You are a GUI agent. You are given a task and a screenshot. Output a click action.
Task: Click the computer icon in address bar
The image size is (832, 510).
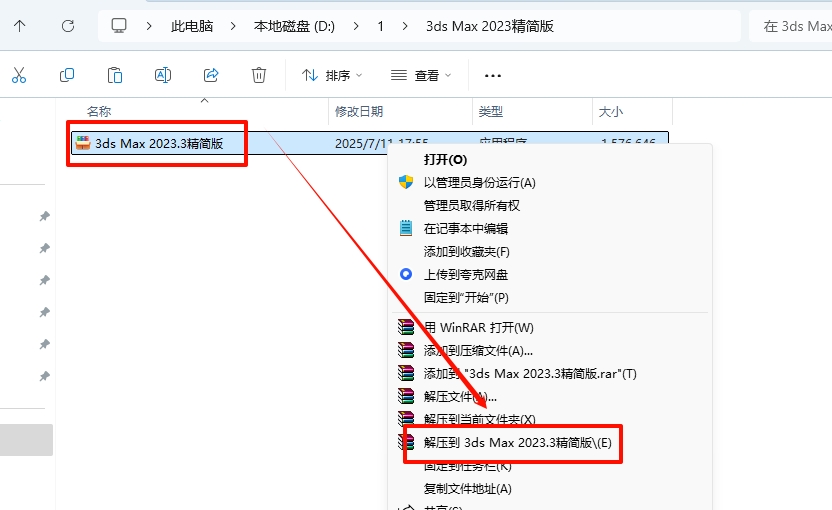pos(119,26)
